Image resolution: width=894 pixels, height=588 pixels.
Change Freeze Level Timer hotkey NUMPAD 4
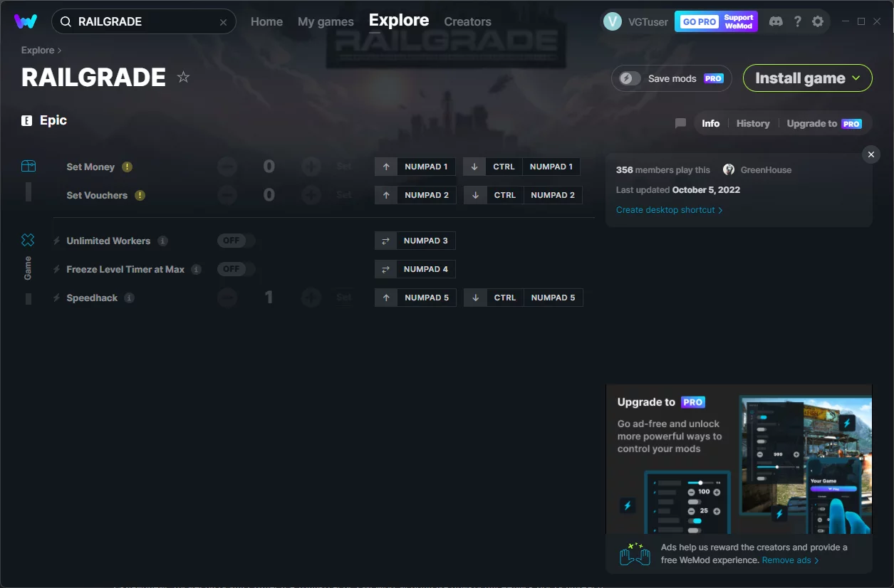tap(415, 269)
